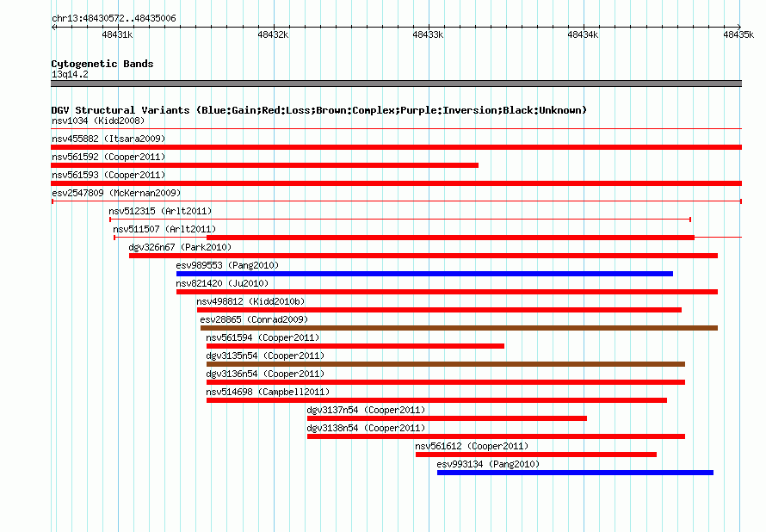Click the nsv561593 red loss bar
766x532 pixels.
coord(396,183)
